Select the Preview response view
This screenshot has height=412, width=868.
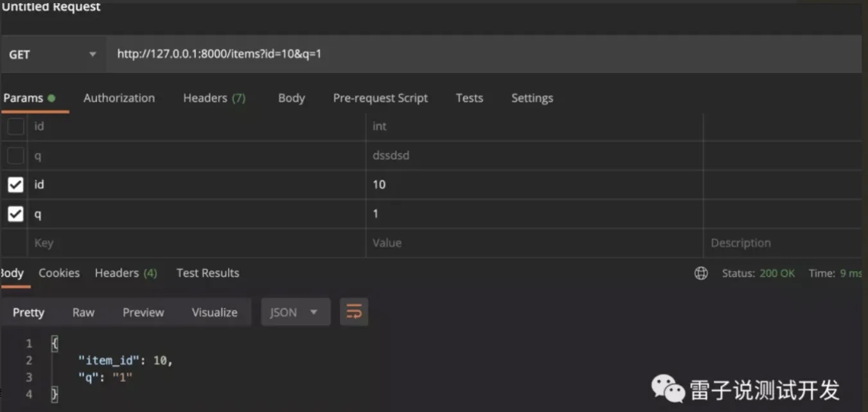pos(143,312)
